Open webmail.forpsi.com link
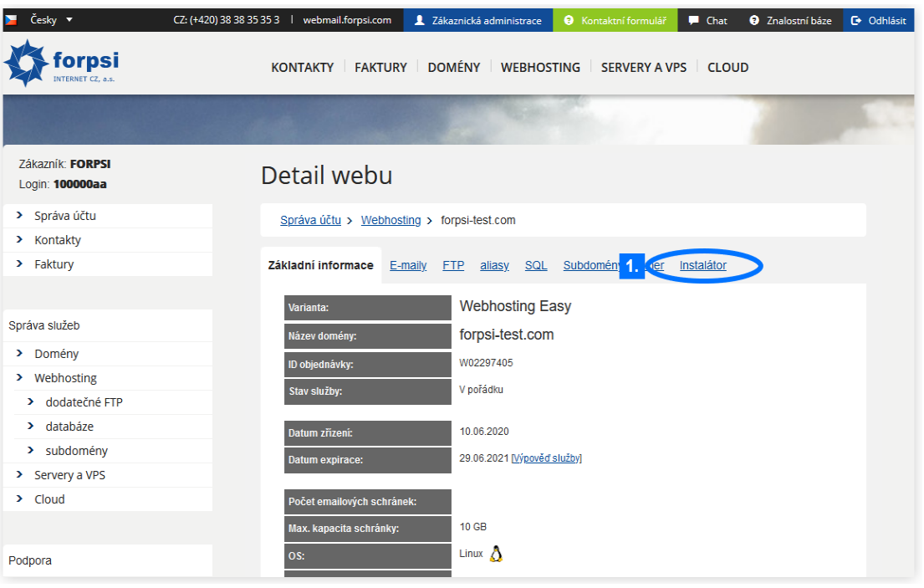Screen dimensions: 924x588 [347, 20]
